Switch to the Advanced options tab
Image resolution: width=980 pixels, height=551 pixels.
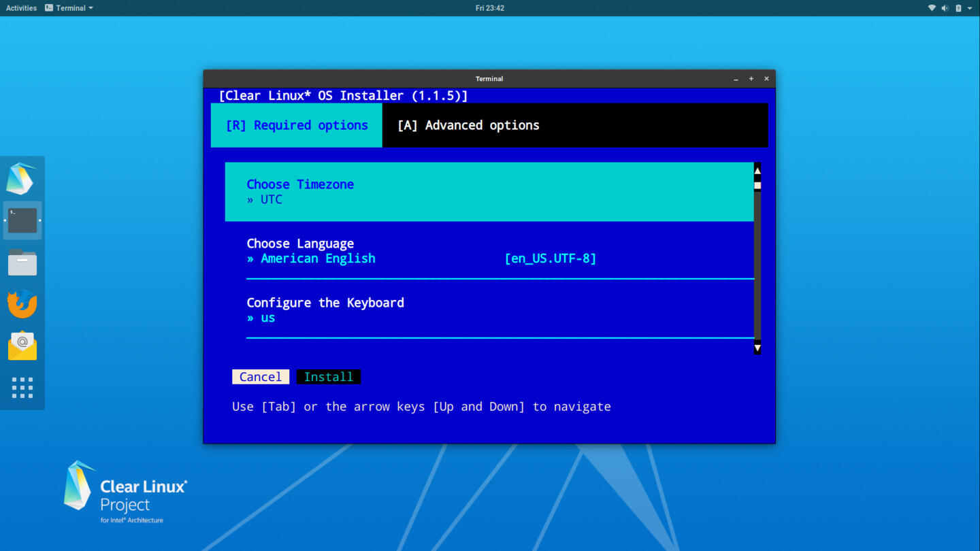click(x=468, y=125)
